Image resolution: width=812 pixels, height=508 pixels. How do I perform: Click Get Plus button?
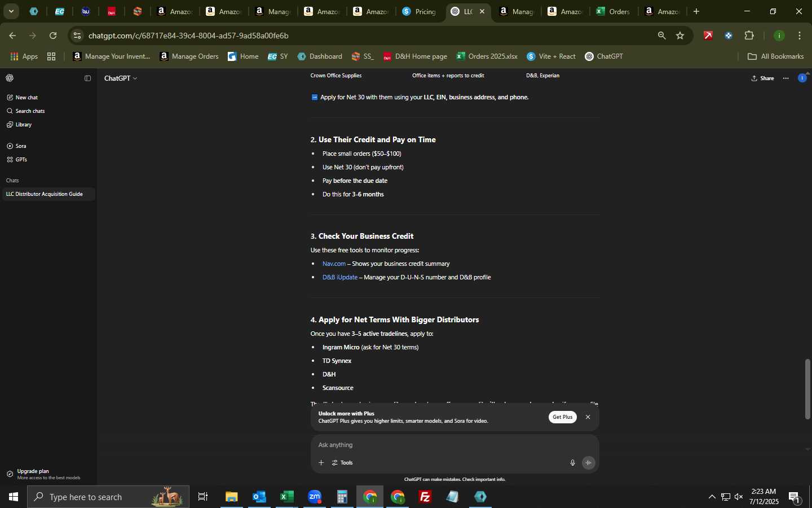[x=562, y=417]
